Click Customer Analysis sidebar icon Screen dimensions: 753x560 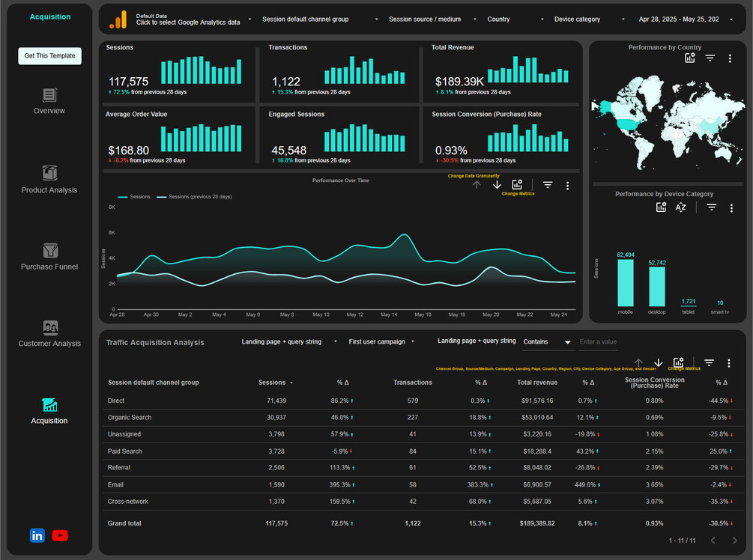coord(50,328)
